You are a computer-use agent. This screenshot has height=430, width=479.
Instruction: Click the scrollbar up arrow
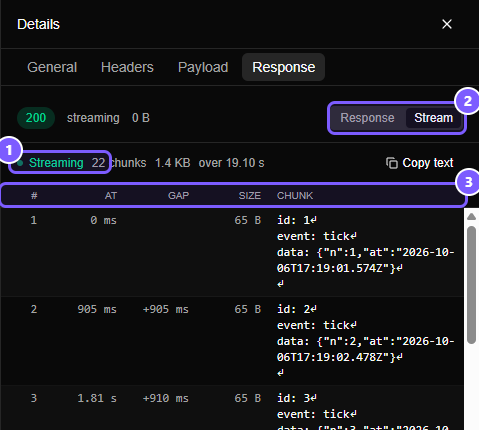(471, 217)
